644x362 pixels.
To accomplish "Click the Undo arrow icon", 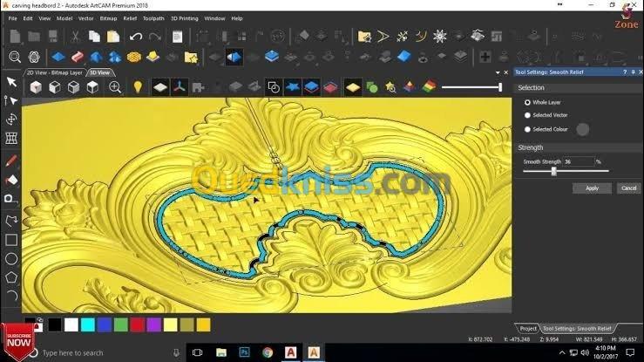I will click(136, 37).
